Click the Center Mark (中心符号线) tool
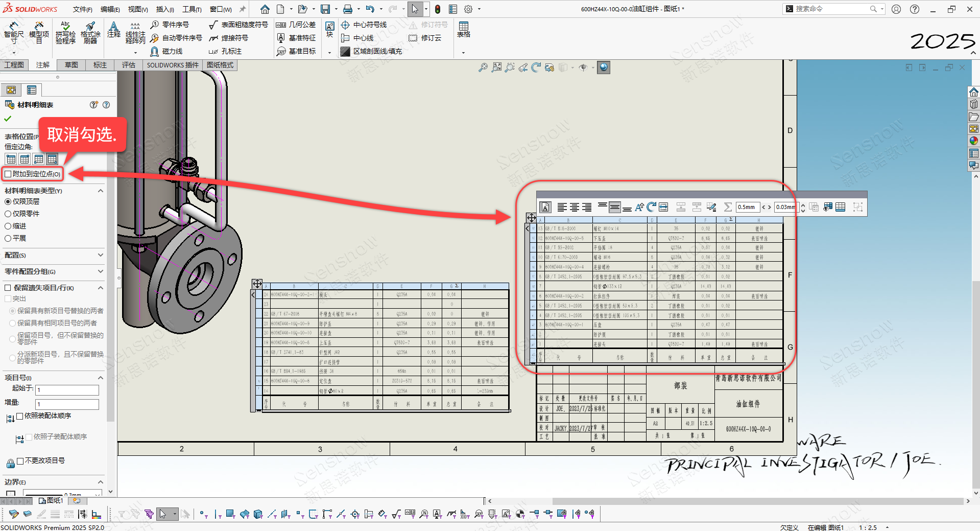 tap(364, 25)
